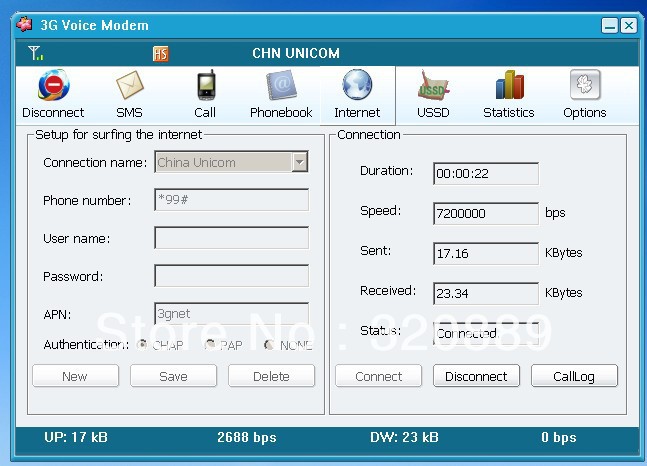Screen dimensions: 647x466
Task: Click the Sent field 17.16
Action: 486,253
